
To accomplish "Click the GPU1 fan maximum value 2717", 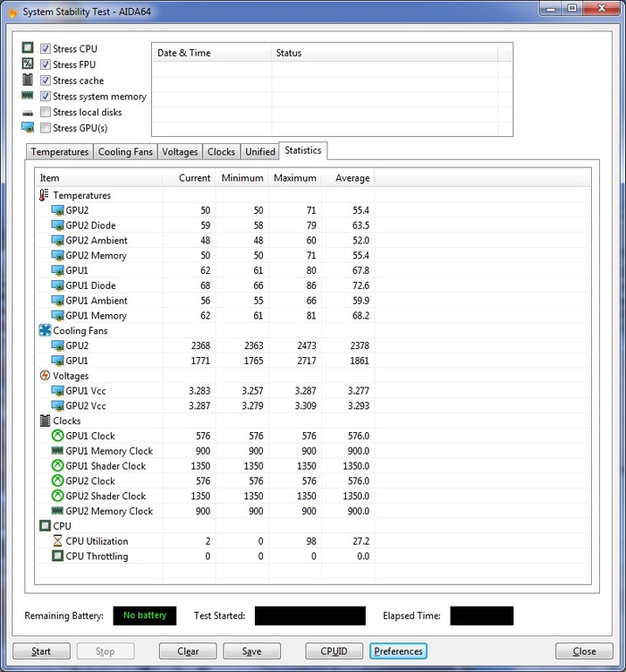I will (x=307, y=361).
